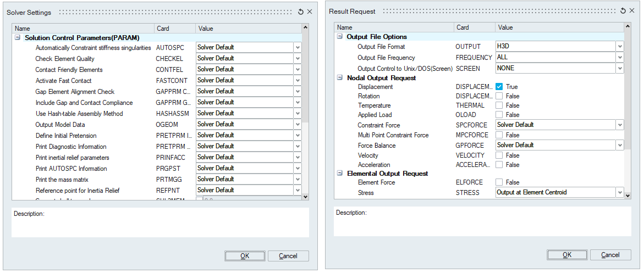Click Cancel in Result Request dialog
This screenshot has width=644, height=273.
610,255
